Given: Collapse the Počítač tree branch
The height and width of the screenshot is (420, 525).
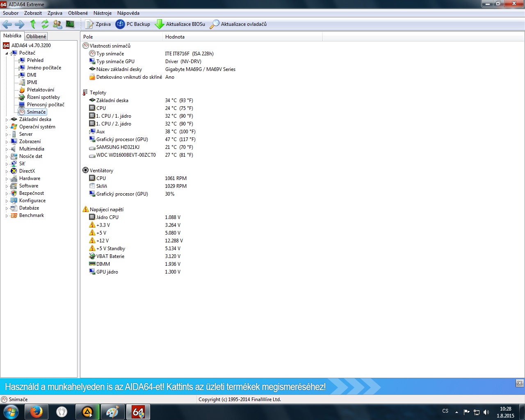Looking at the screenshot, I should (7, 53).
